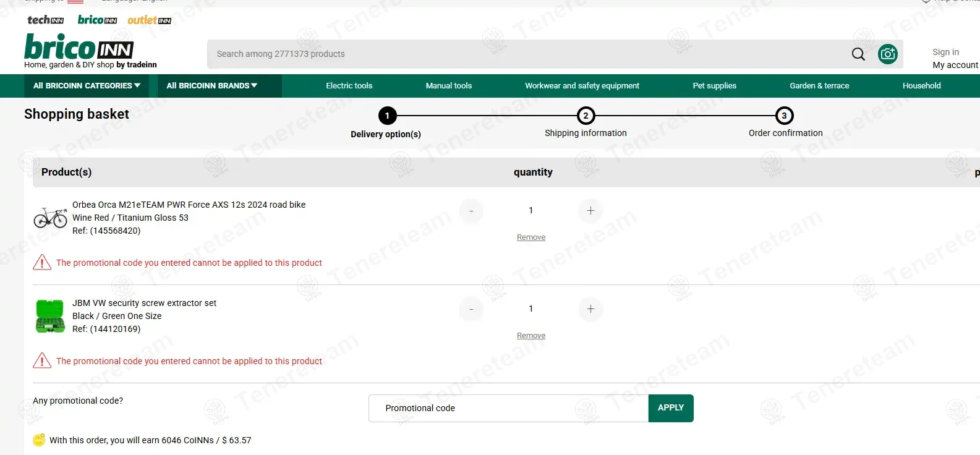Viewport: 980px width, 455px height.
Task: Click the JBM extractor set promo error text
Action: [x=189, y=361]
